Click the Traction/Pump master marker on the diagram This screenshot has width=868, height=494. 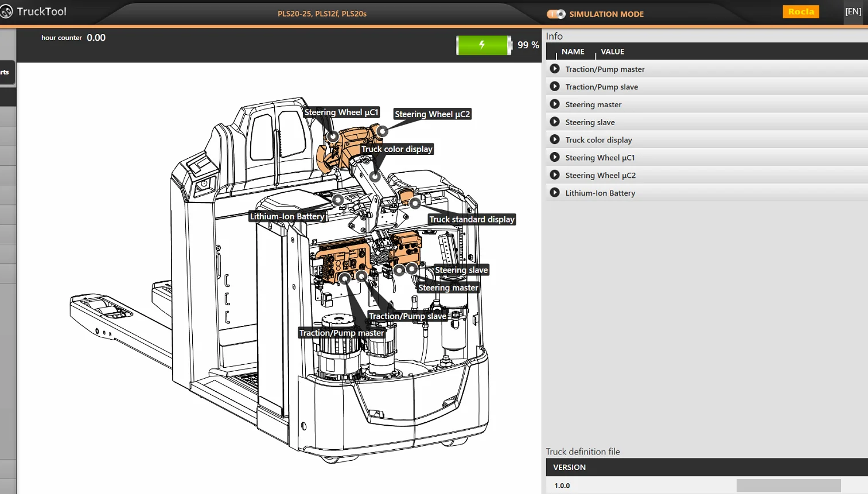(x=345, y=278)
